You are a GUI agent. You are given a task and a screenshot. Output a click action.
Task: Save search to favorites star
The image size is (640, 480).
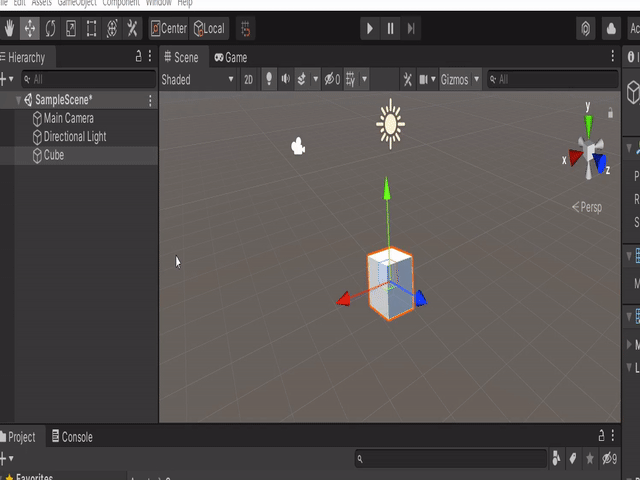click(590, 459)
